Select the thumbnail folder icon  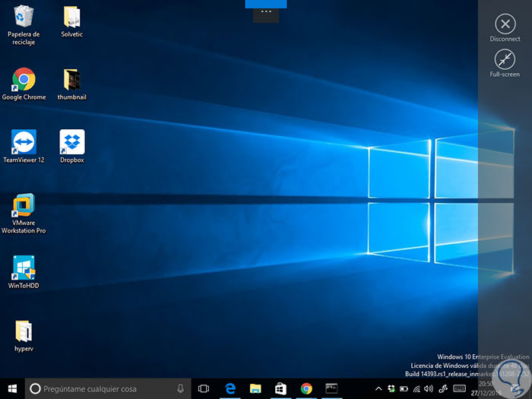71,84
